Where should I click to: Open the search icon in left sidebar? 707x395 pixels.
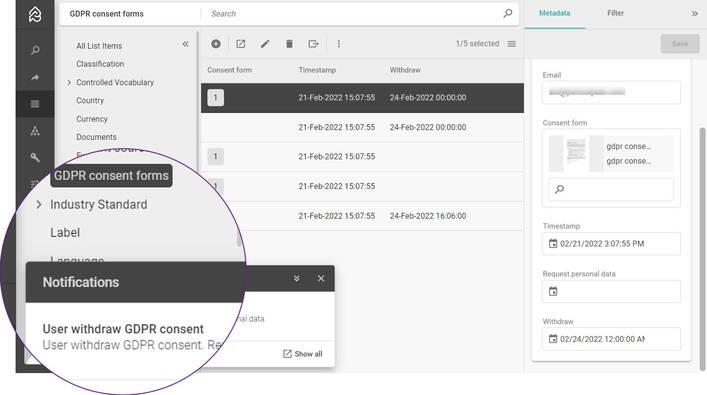[x=35, y=50]
